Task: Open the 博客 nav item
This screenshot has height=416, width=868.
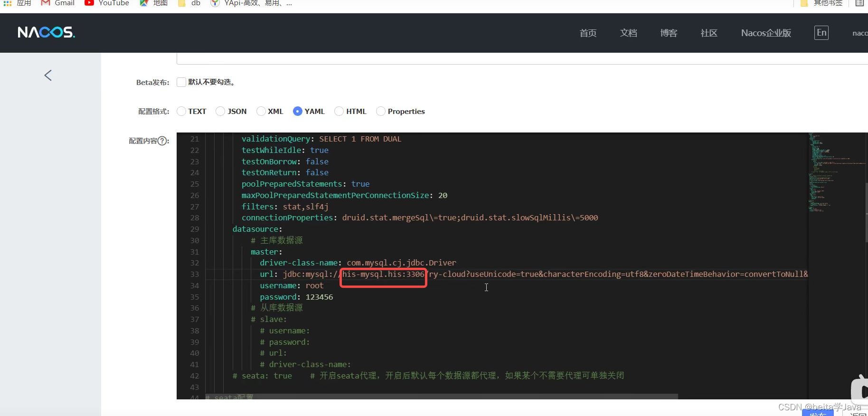Action: pos(669,33)
